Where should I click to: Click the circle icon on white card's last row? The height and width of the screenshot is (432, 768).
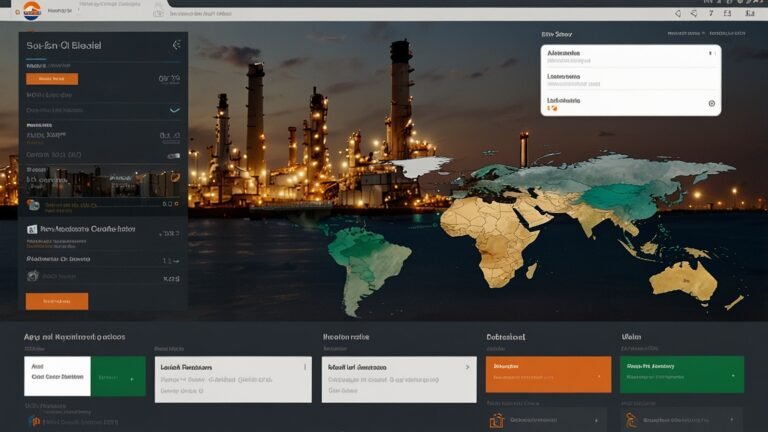point(712,103)
